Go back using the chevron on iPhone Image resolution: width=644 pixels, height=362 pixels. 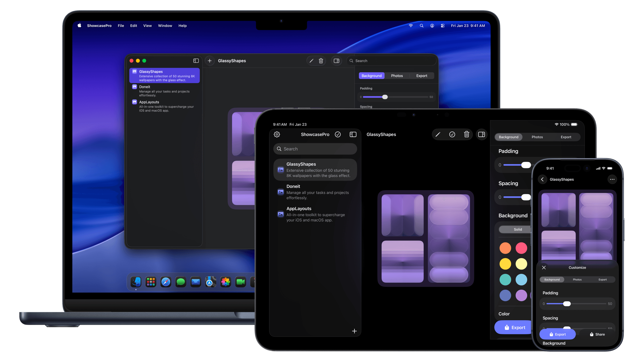[x=542, y=179]
